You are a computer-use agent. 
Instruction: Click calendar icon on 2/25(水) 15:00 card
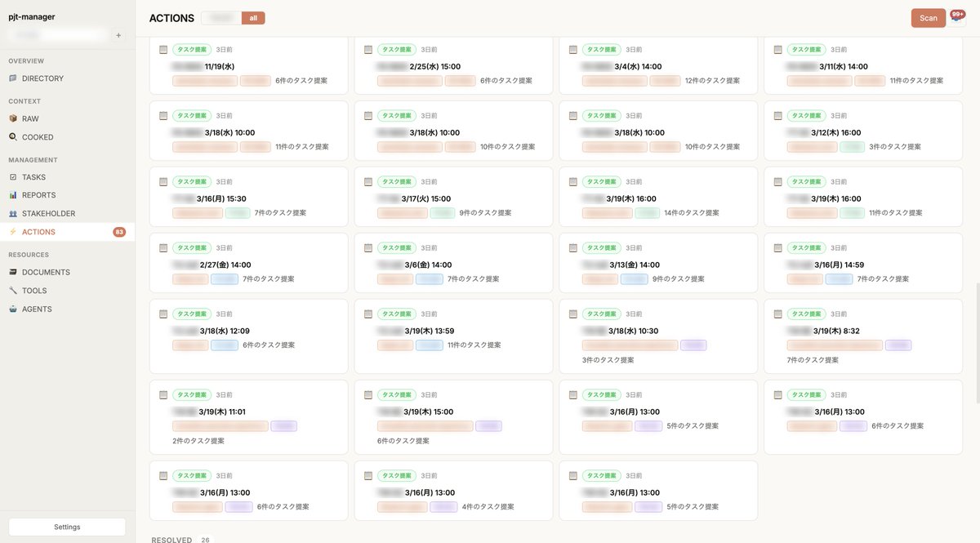pos(368,50)
